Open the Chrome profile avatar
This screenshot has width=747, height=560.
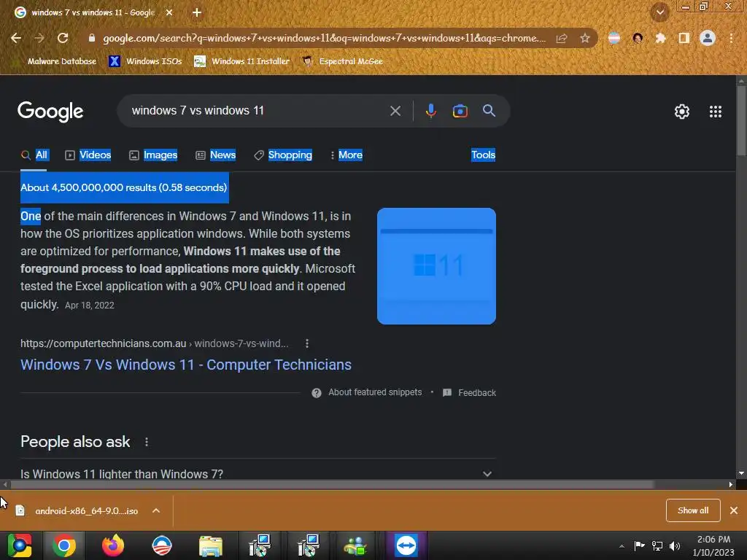[x=708, y=38]
